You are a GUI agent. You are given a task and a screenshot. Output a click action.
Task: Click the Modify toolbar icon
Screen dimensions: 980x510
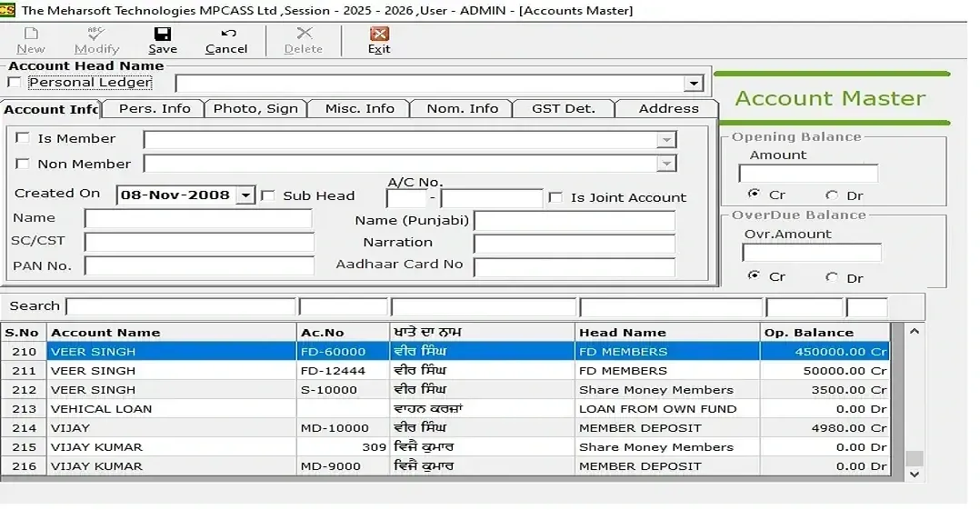tap(96, 34)
